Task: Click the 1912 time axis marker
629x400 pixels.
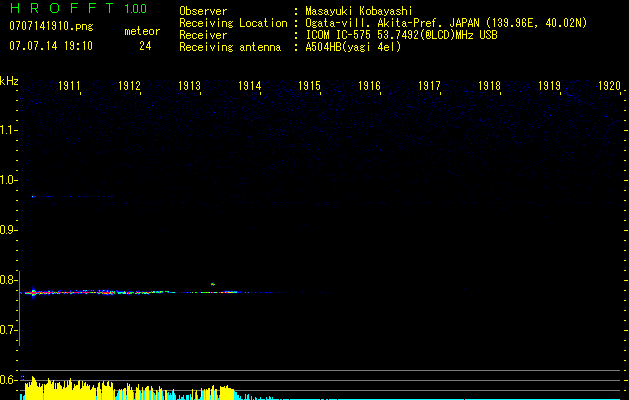Action: pos(130,86)
